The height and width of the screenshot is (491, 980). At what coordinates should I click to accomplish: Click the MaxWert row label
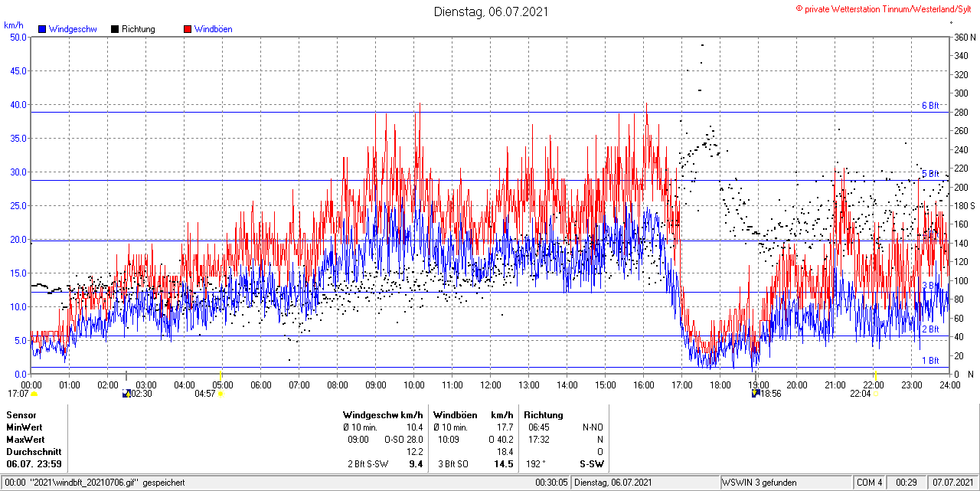pos(25,440)
